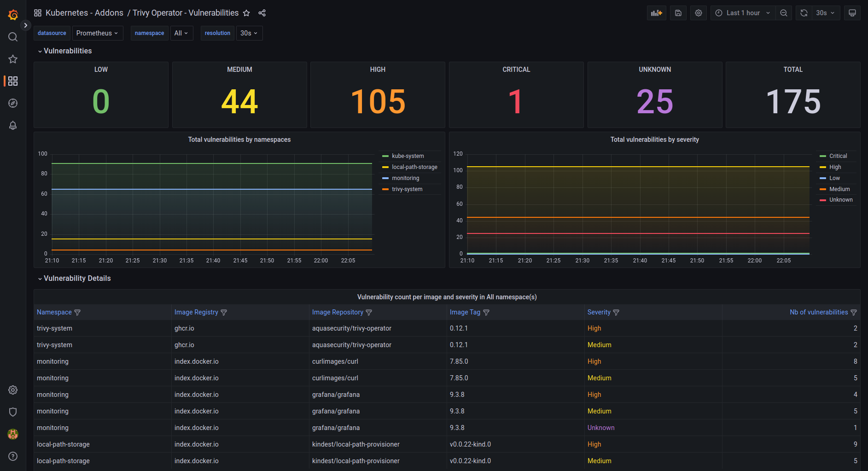Open Alerting notifications bell
The width and height of the screenshot is (868, 471).
(x=12, y=125)
